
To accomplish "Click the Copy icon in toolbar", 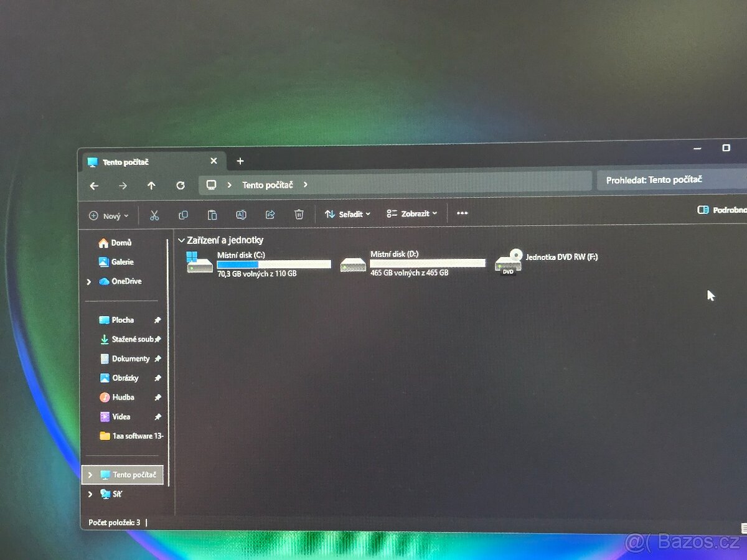I will [184, 215].
